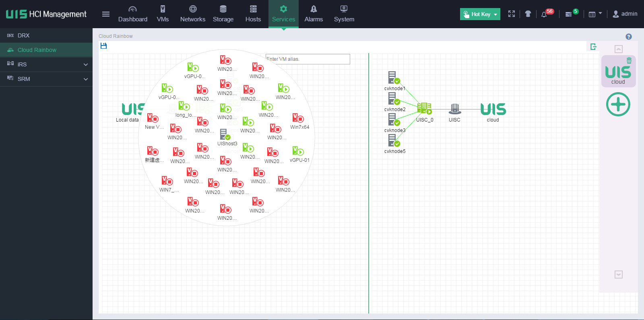
Task: Select the 新建虚... VM icon
Action: point(153,151)
